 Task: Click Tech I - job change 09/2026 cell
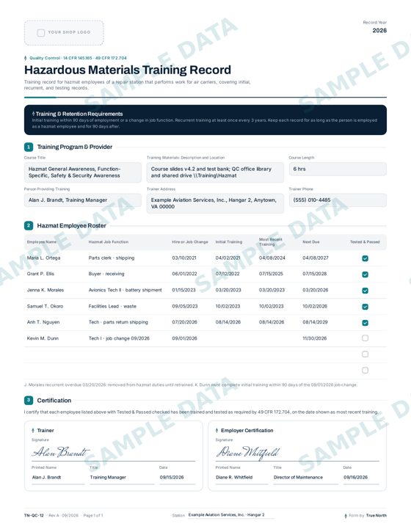tap(119, 338)
